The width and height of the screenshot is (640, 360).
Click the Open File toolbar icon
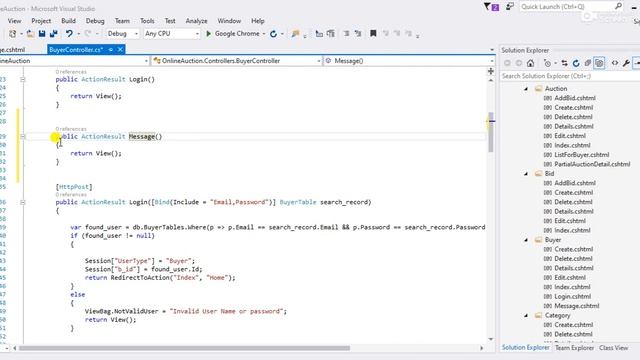click(30, 34)
